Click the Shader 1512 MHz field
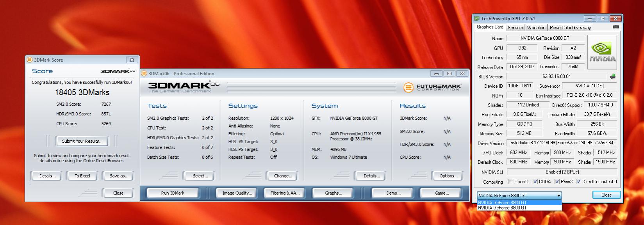Viewport: 644px width, 225px height. point(605,152)
